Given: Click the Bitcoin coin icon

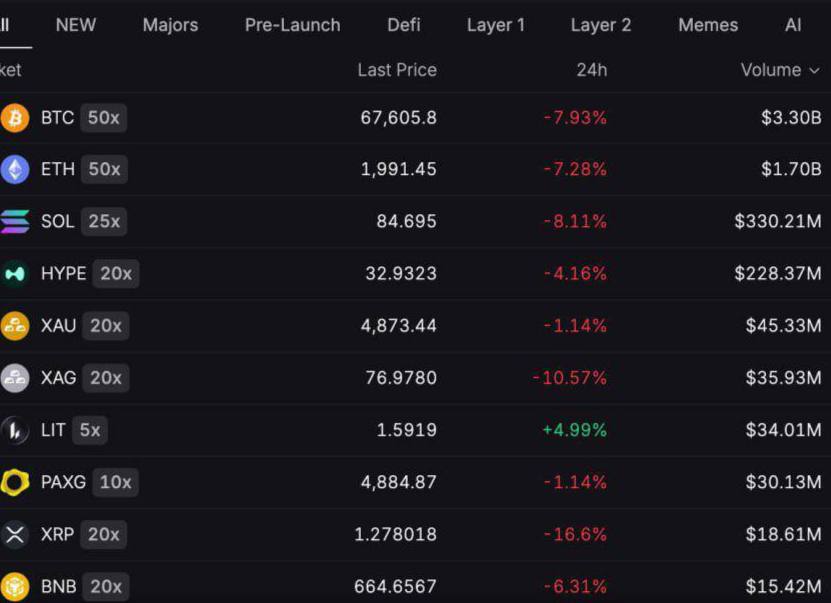Looking at the screenshot, I should pyautogui.click(x=15, y=118).
